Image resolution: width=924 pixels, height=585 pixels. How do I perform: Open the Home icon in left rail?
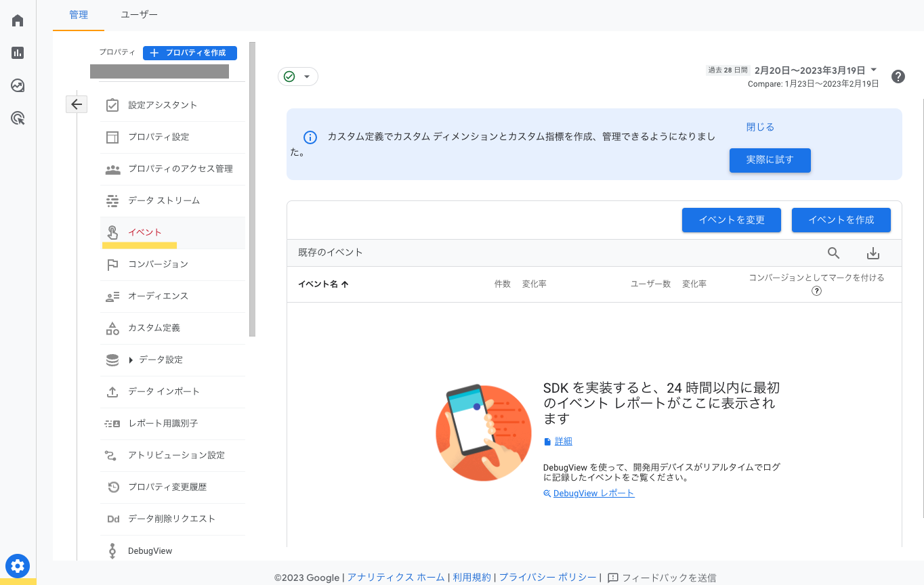[18, 20]
